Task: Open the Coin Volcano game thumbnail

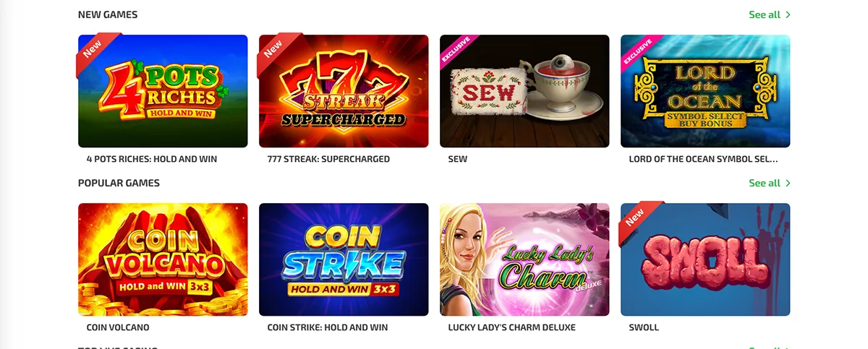Action: click(163, 259)
